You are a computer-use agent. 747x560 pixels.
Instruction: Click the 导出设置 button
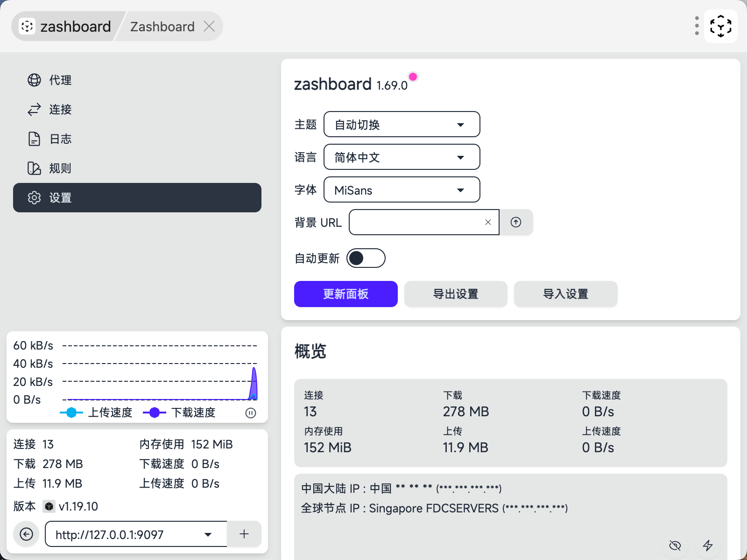pos(456,294)
